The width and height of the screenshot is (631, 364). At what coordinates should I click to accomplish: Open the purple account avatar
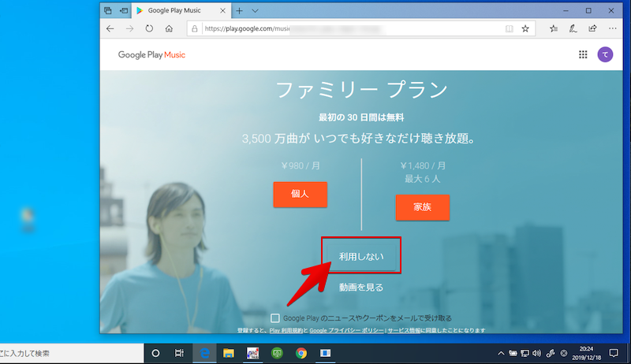[x=604, y=54]
